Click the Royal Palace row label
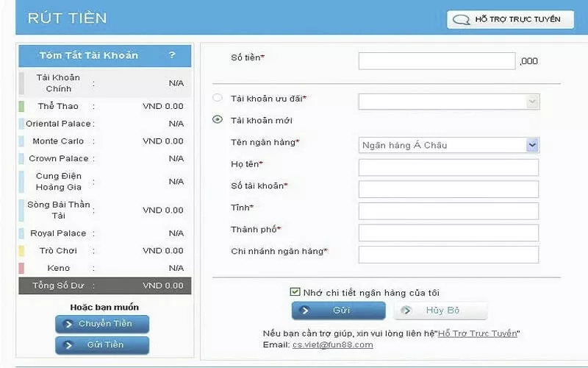588x368 pixels. click(x=58, y=233)
